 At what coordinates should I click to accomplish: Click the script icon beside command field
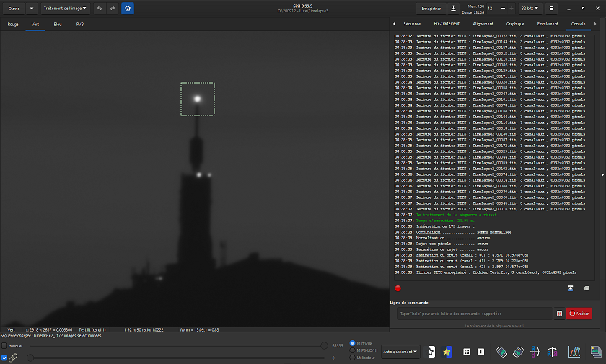pos(559,314)
